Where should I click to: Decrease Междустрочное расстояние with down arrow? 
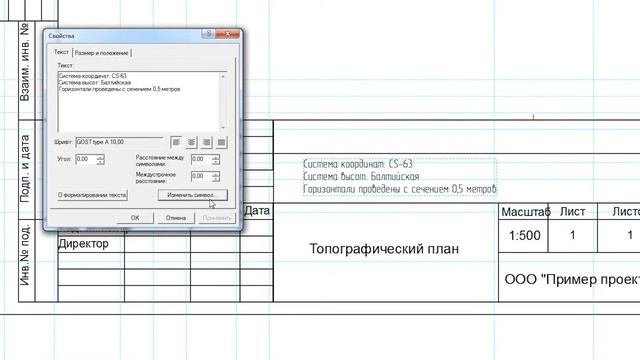[216, 179]
